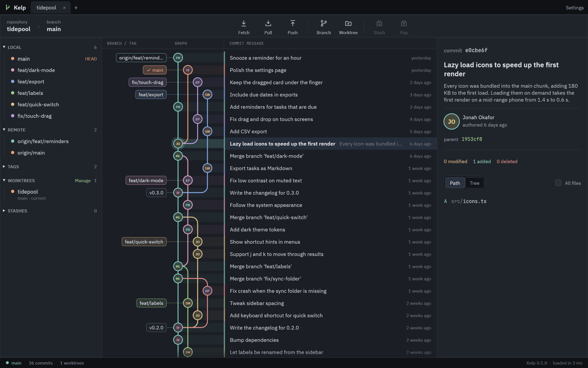The height and width of the screenshot is (368, 588).
Task: Collapse the LOCAL branches section
Action: pyautogui.click(x=4, y=47)
